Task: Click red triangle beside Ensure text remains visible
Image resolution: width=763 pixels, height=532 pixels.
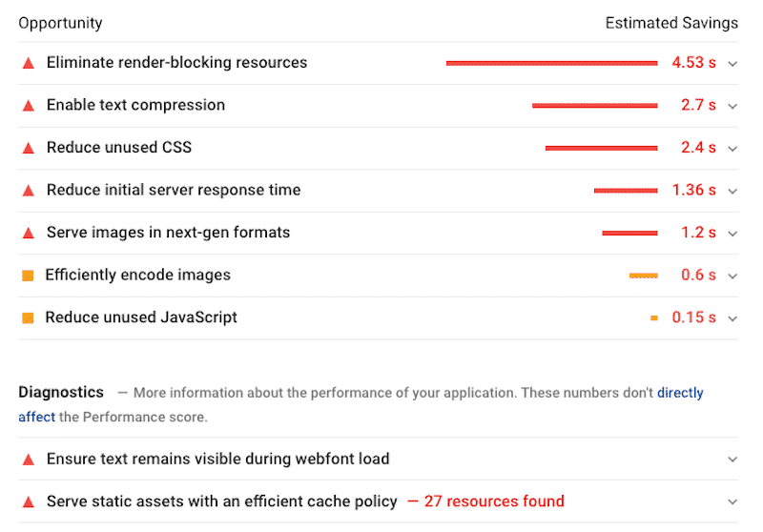Action: [x=28, y=460]
